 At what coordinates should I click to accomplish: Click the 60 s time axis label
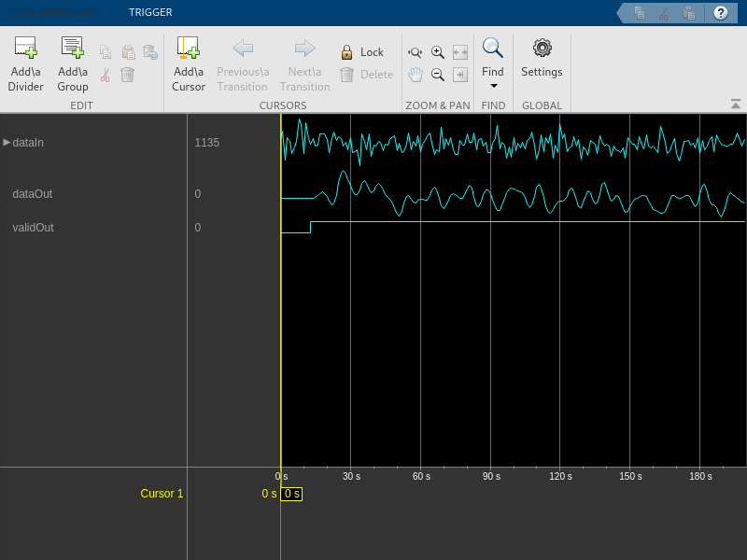click(x=421, y=476)
